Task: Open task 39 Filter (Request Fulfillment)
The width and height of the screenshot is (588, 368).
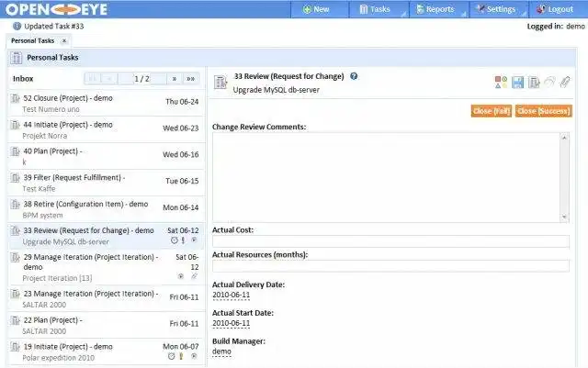Action: 107,183
